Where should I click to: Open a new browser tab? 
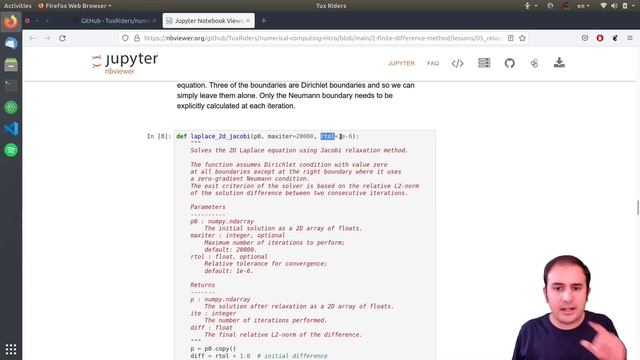[x=264, y=20]
